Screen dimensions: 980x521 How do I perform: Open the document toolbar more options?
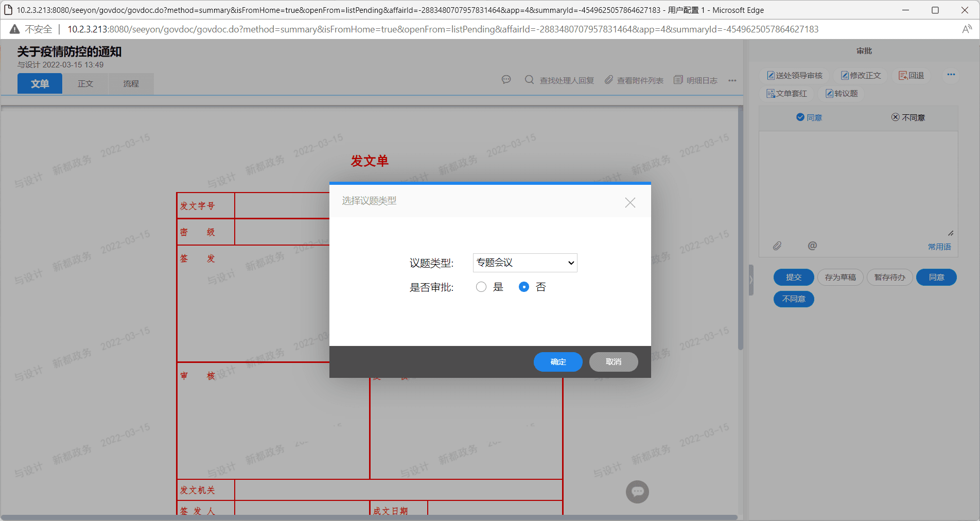coord(732,80)
